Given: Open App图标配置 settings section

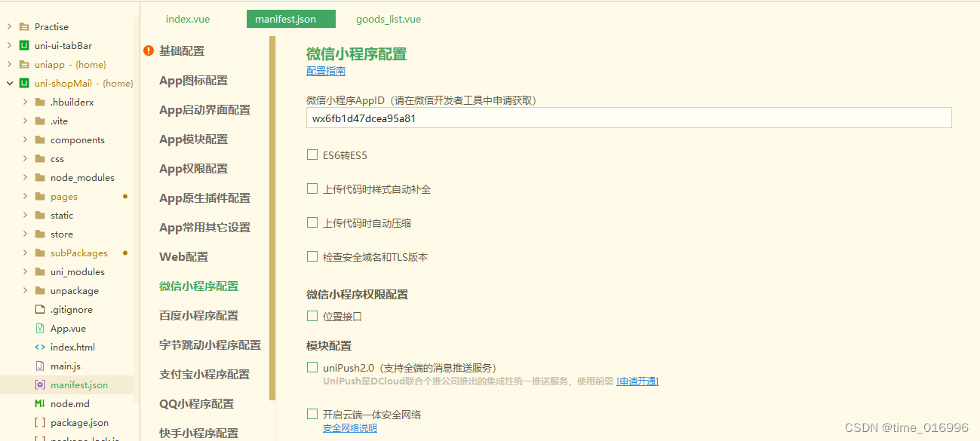Looking at the screenshot, I should pos(194,80).
